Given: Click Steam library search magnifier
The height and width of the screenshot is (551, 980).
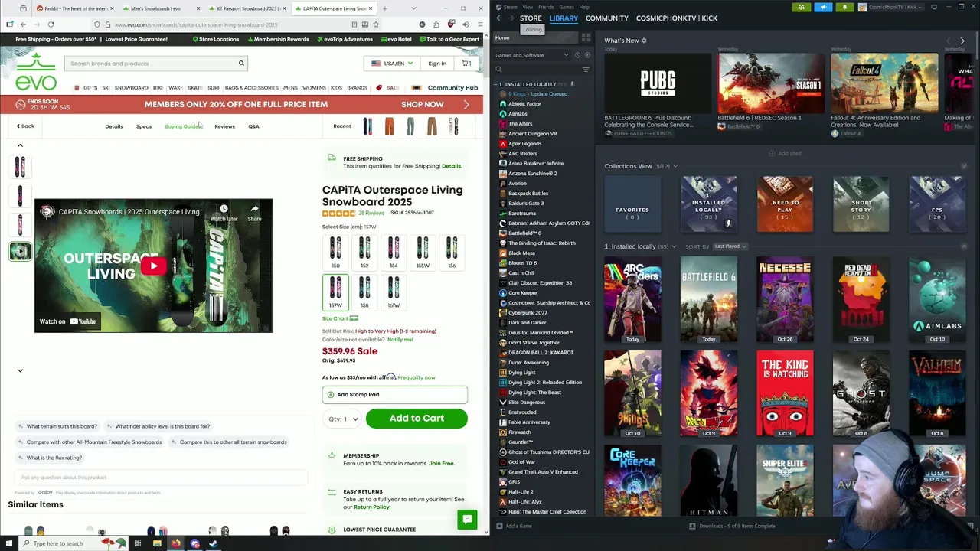Looking at the screenshot, I should [498, 70].
